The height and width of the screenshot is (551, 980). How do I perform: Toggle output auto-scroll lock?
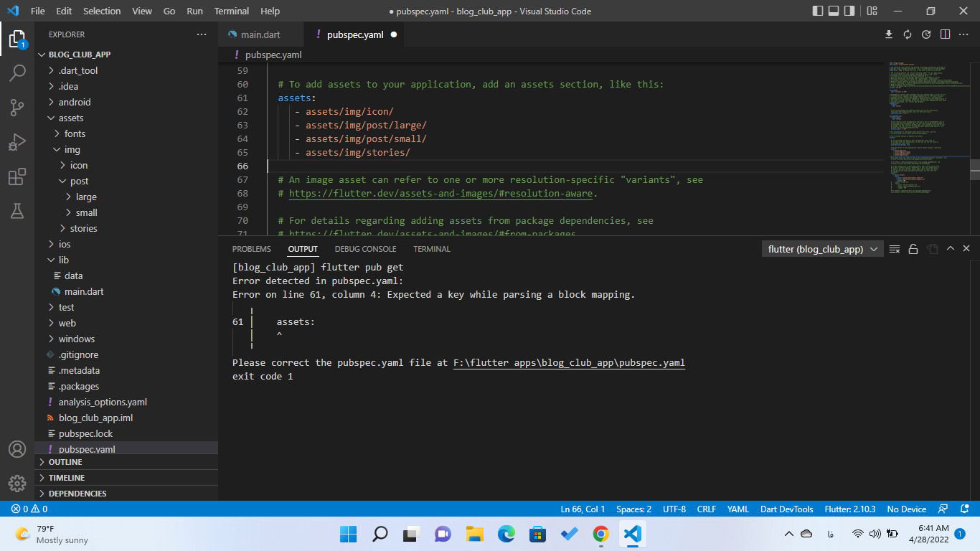pyautogui.click(x=913, y=249)
